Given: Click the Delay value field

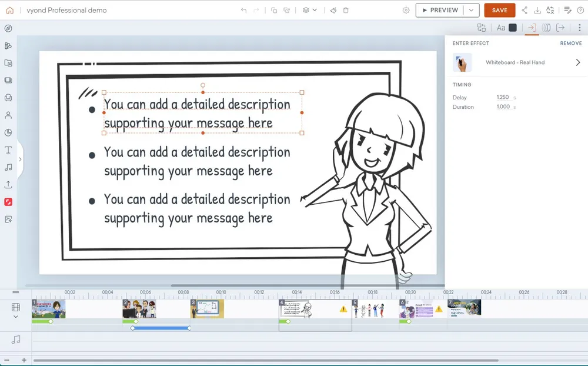Looking at the screenshot, I should [x=503, y=97].
